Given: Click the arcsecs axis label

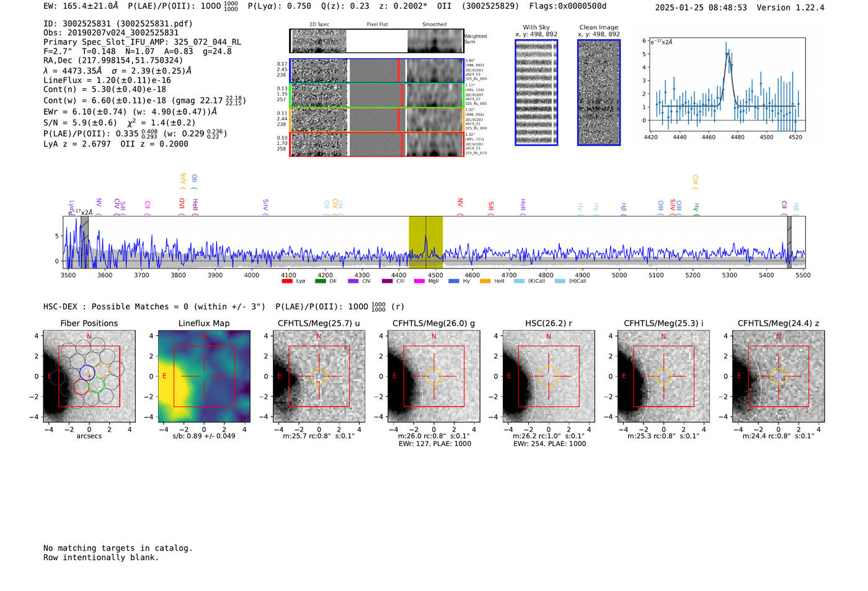Looking at the screenshot, I should pos(89,436).
